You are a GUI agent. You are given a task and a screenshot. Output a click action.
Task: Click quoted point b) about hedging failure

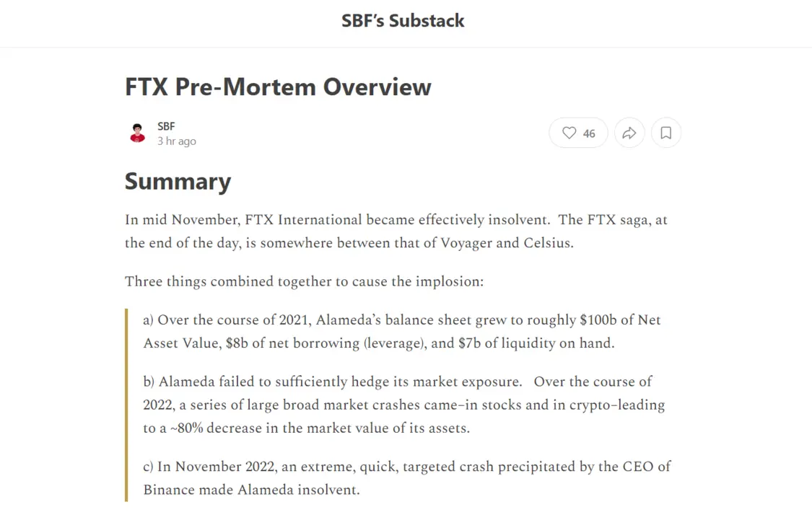click(404, 405)
